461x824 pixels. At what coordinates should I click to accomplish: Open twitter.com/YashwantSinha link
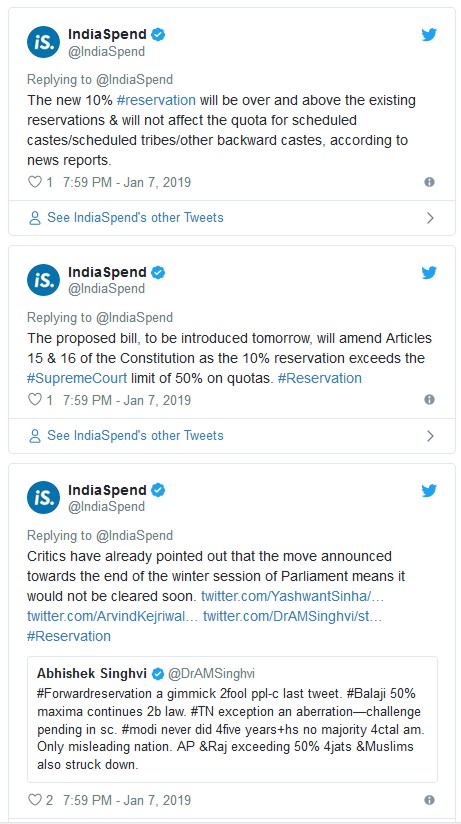tap(293, 597)
